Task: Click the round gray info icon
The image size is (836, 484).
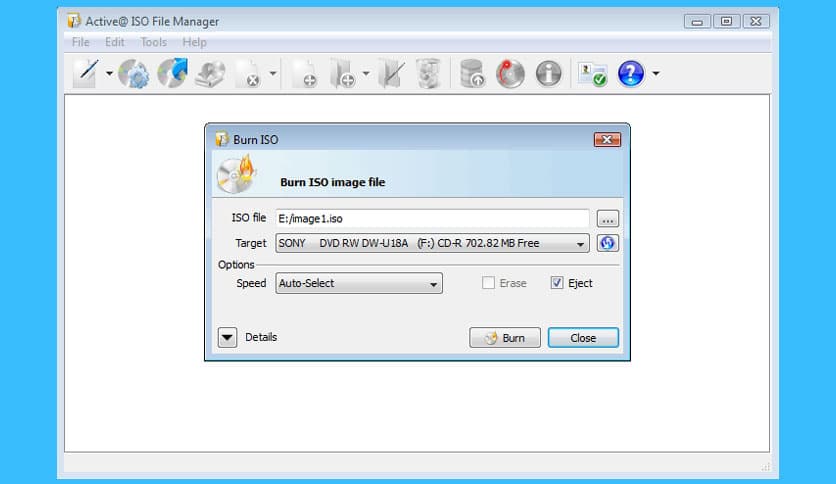Action: pos(549,74)
